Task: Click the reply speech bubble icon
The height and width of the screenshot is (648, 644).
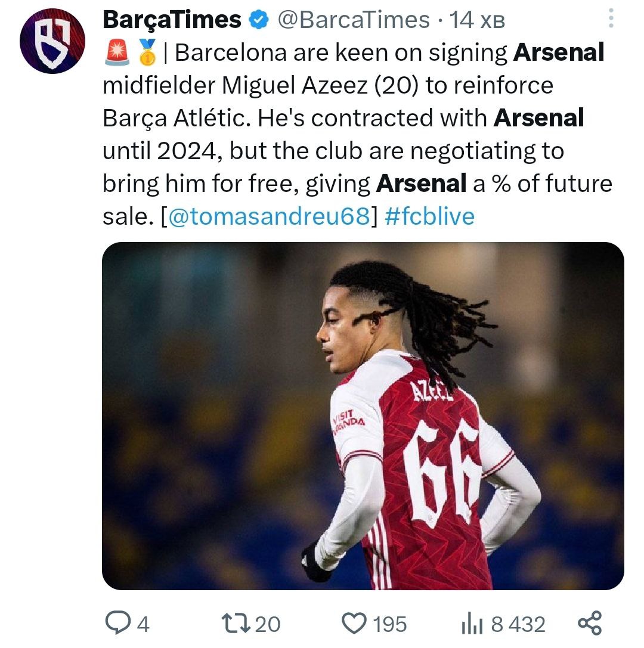Action: pos(116,623)
